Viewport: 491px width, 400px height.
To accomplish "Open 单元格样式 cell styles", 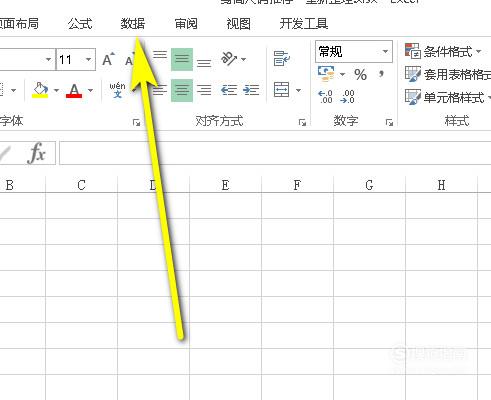I will (448, 97).
